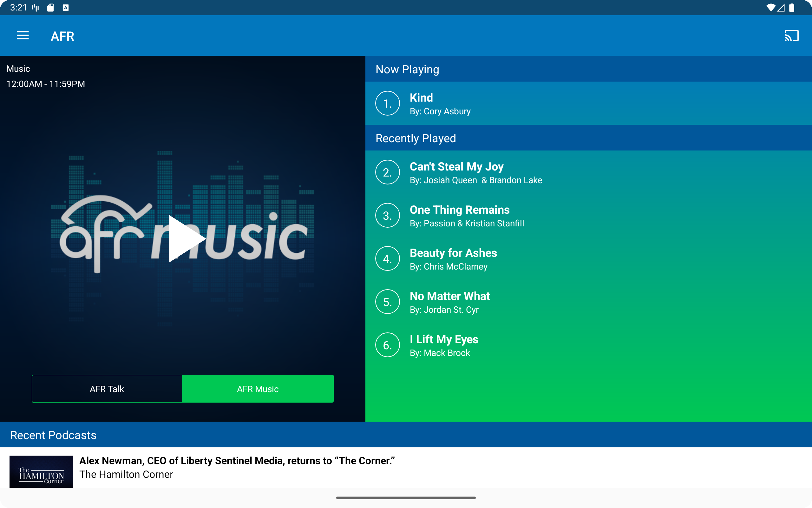
Task: Tap the number 2 circle icon
Action: pos(388,172)
